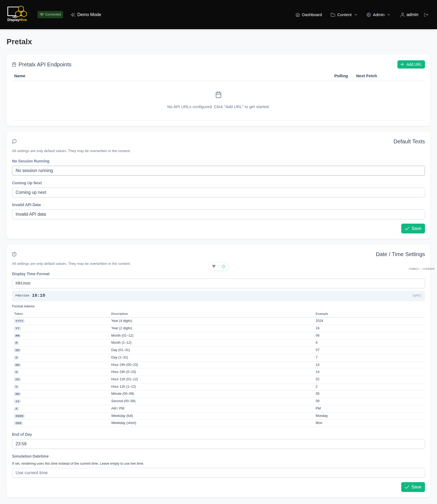Viewport: 437px width, 504px height.
Task: Click the Connected wifi status badge
Action: click(50, 14)
